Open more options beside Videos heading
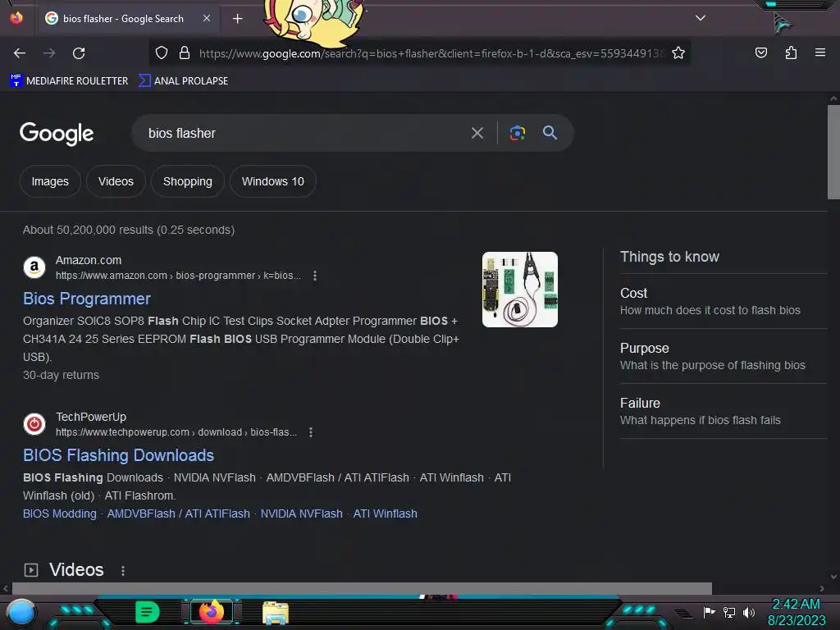Viewport: 840px width, 630px height. (123, 571)
